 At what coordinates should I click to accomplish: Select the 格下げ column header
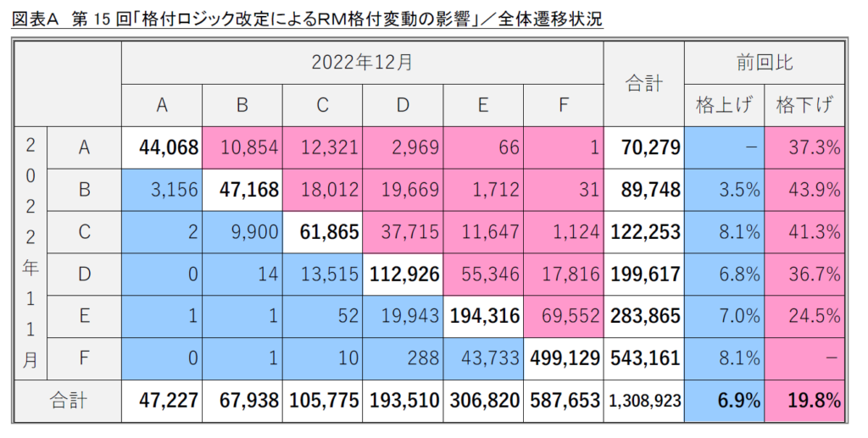point(804,105)
